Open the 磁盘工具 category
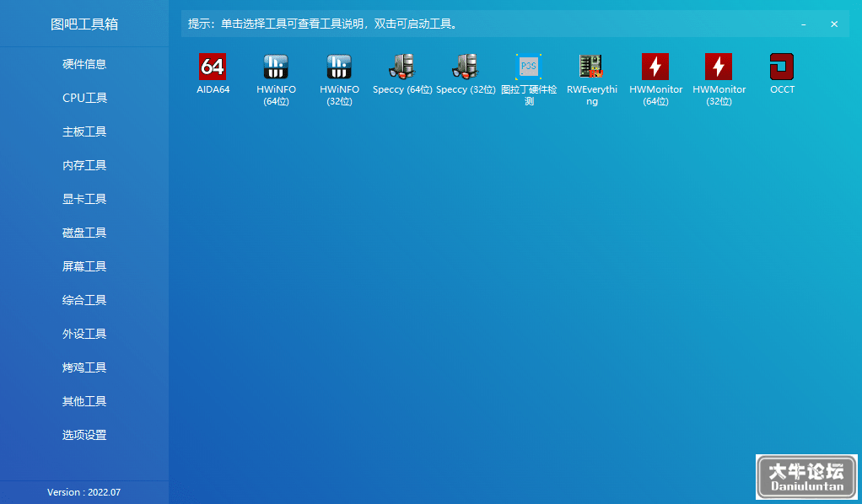Image resolution: width=862 pixels, height=504 pixels. (x=84, y=233)
